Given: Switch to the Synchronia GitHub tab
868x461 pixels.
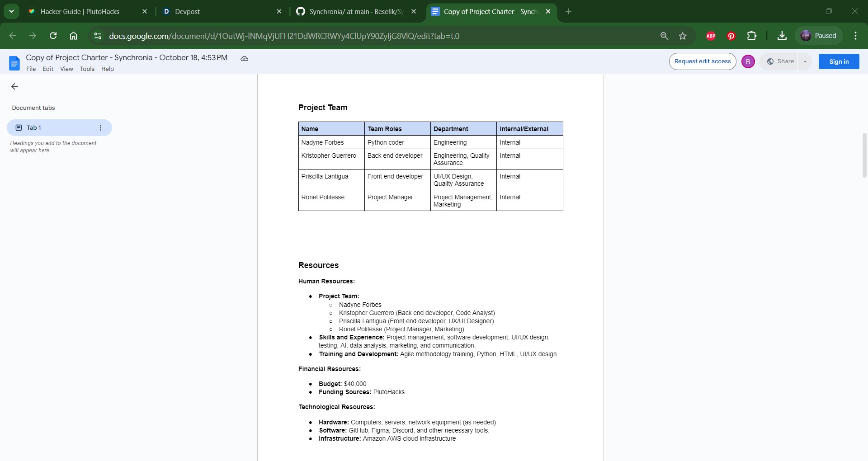Looking at the screenshot, I should click(356, 12).
